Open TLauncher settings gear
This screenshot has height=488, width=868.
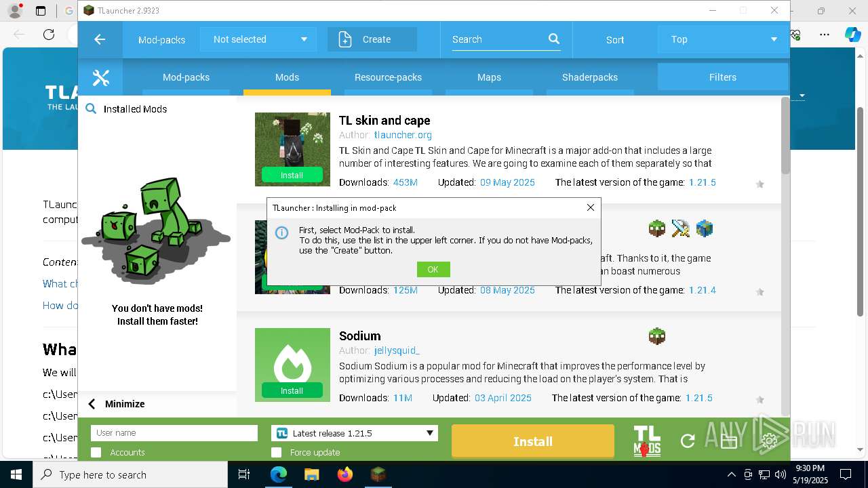tap(769, 441)
